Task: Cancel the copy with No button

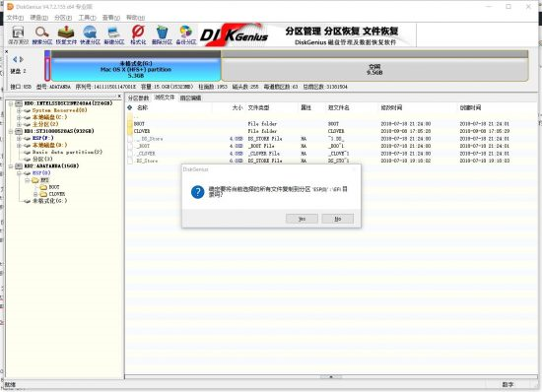Action: 338,219
